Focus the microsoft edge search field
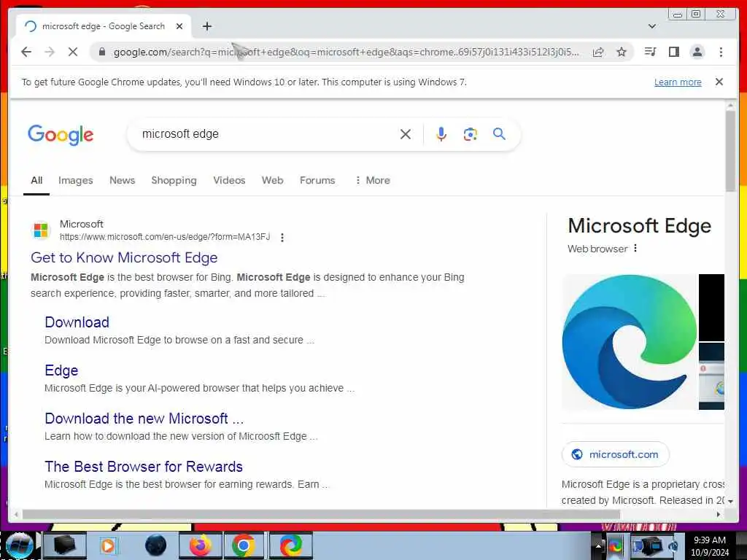Image resolution: width=747 pixels, height=560 pixels. coord(267,134)
